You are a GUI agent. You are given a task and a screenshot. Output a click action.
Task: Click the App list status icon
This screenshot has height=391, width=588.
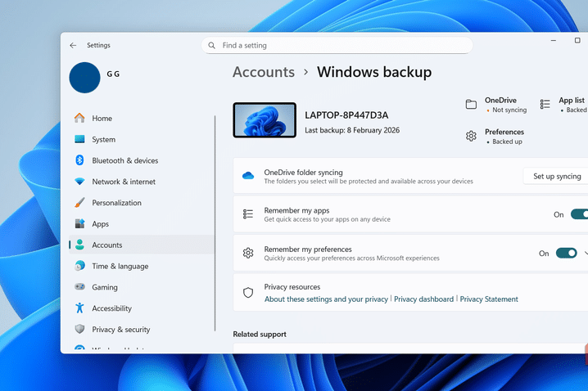point(545,104)
